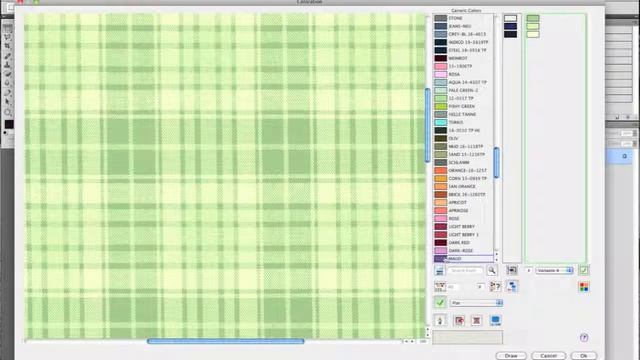The image size is (640, 360).
Task: Select the TAN ORANGE color row
Action: tap(463, 187)
